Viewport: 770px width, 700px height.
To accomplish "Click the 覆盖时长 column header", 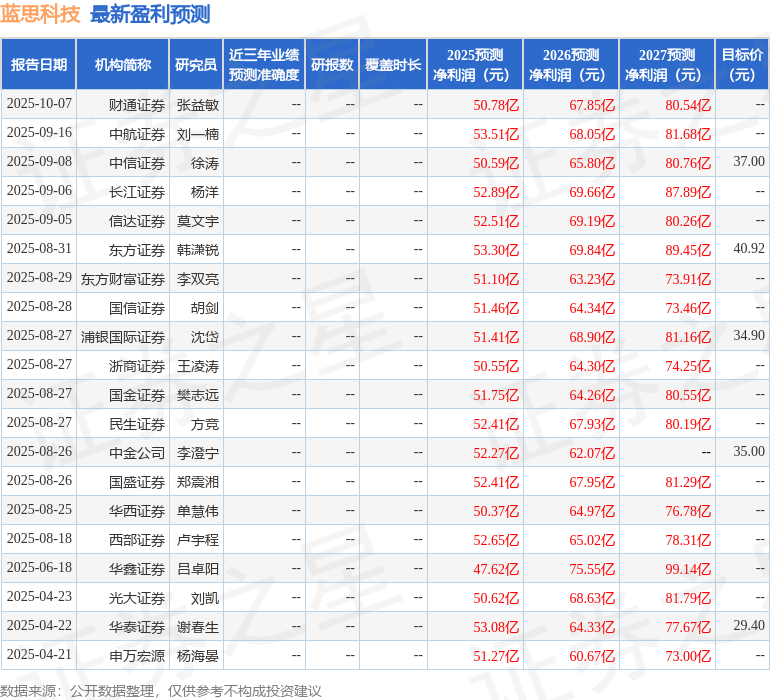I will pyautogui.click(x=393, y=65).
